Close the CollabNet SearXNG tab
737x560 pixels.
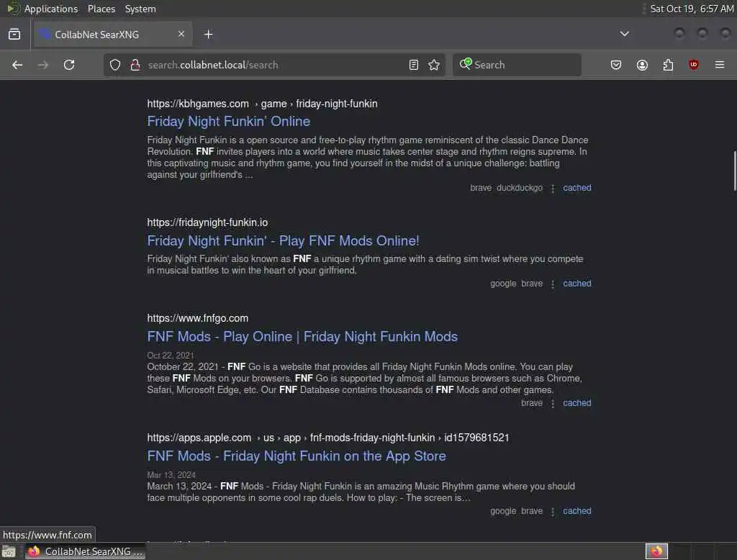[181, 34]
